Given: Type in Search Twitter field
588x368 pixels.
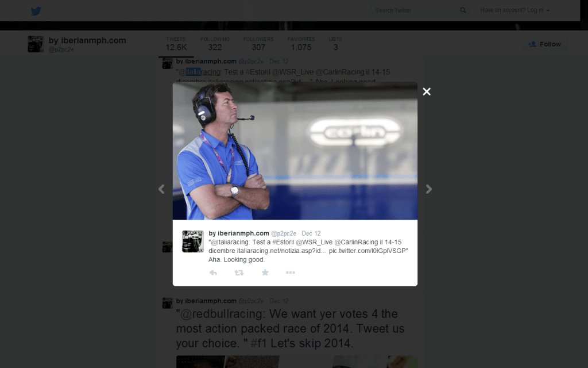Looking at the screenshot, I should [413, 10].
